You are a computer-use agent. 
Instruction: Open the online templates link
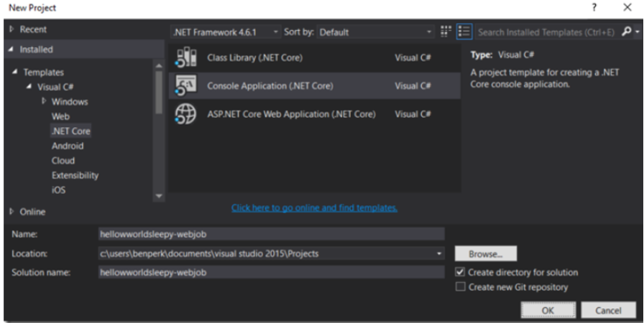[314, 207]
